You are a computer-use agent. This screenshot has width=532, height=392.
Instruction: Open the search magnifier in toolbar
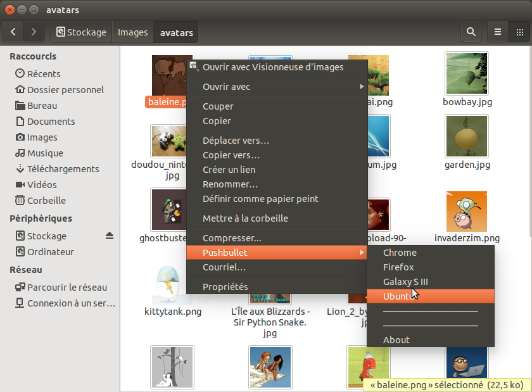[x=471, y=32]
